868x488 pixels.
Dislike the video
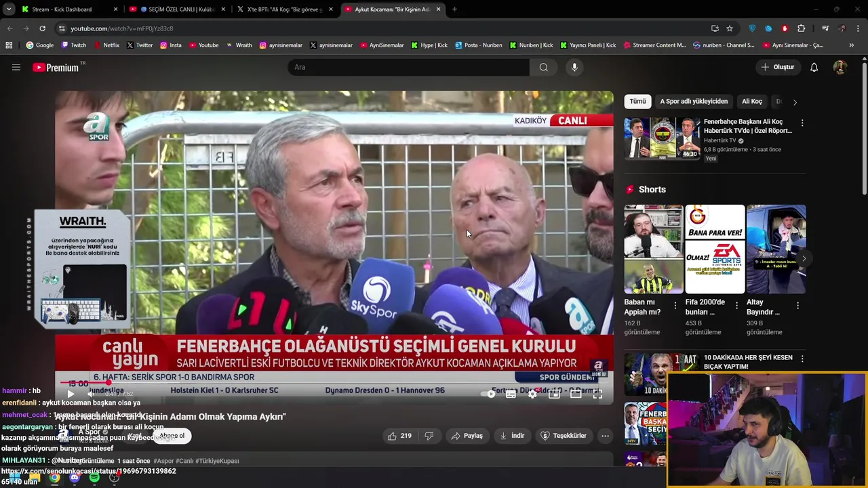click(429, 436)
